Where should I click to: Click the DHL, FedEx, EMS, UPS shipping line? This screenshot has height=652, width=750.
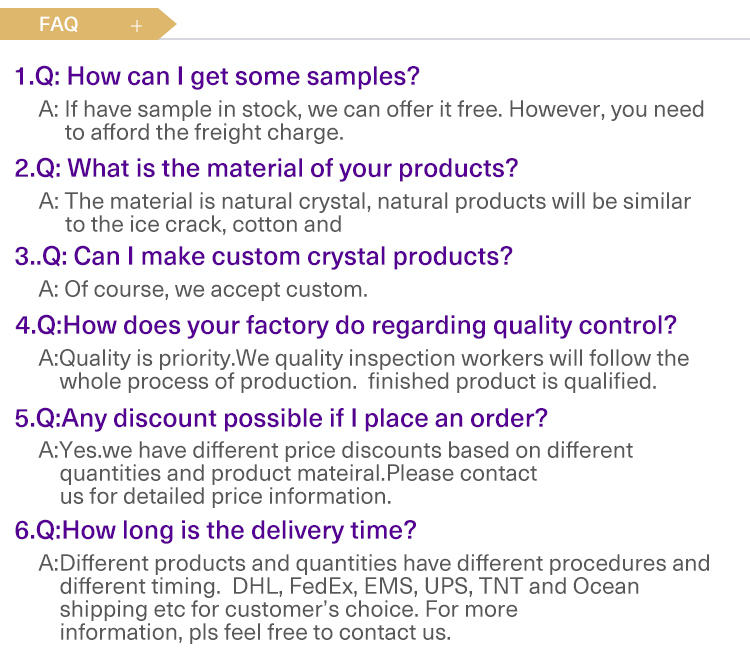350,586
